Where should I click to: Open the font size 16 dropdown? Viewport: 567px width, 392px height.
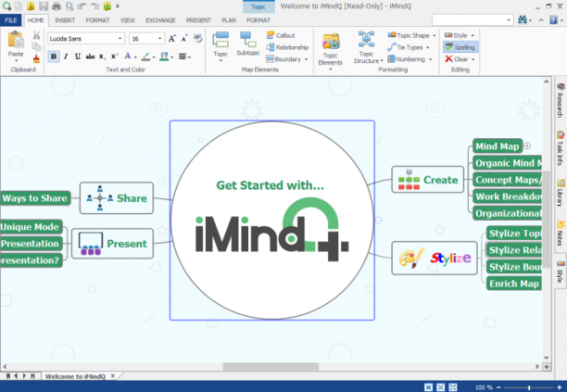(159, 38)
